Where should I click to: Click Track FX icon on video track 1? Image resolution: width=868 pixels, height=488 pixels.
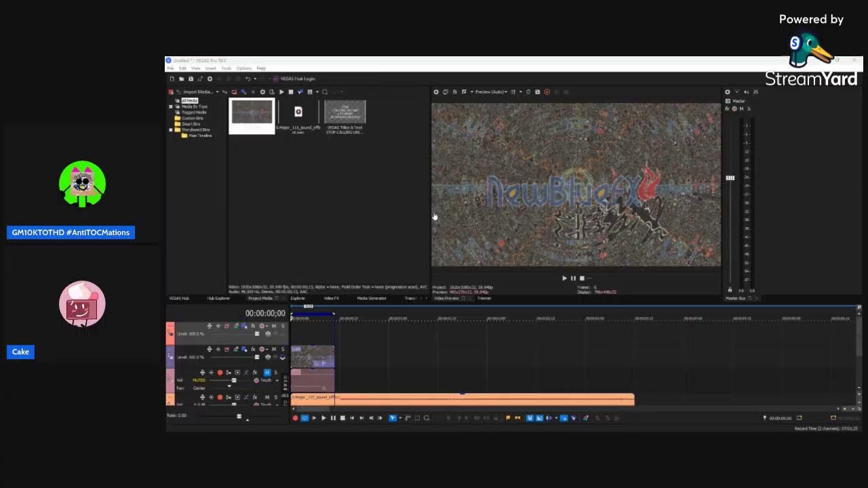[253, 326]
